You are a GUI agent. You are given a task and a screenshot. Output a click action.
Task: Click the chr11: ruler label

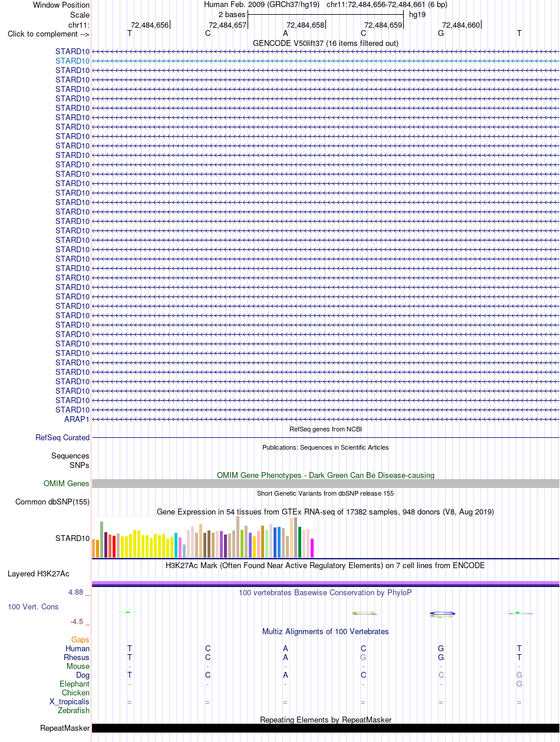click(x=79, y=25)
